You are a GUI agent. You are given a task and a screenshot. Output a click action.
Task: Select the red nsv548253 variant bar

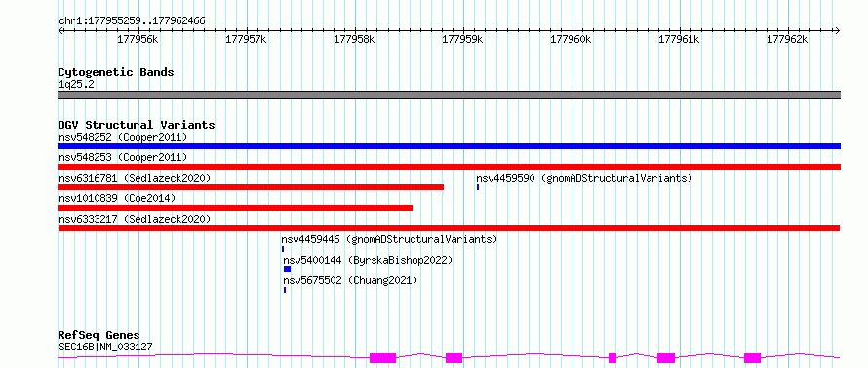(449, 167)
